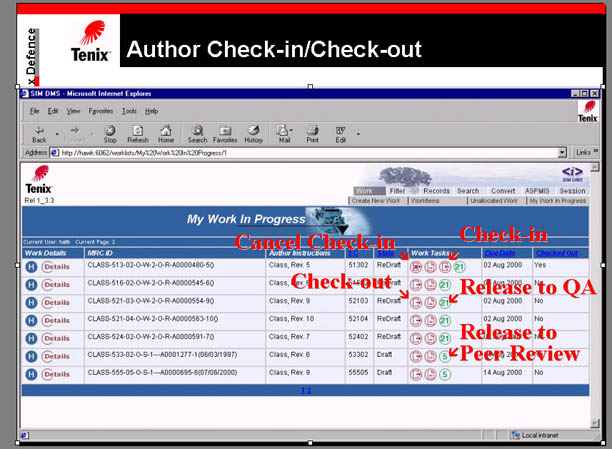
Task: Open the Favorites toolbar icon
Action: 225,134
